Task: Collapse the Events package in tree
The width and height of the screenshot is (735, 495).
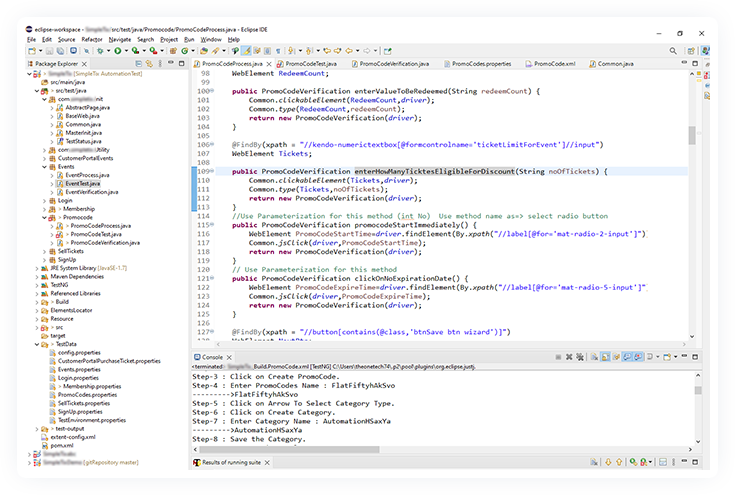Action: coord(45,167)
